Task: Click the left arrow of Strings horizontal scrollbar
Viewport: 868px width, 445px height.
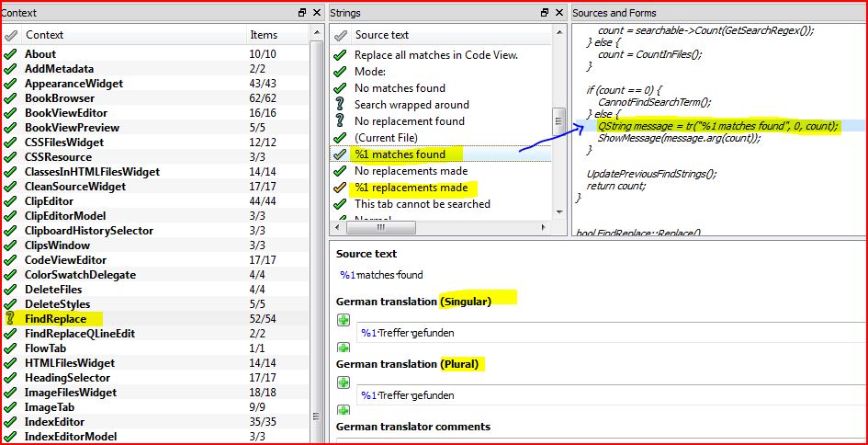Action: click(x=336, y=227)
